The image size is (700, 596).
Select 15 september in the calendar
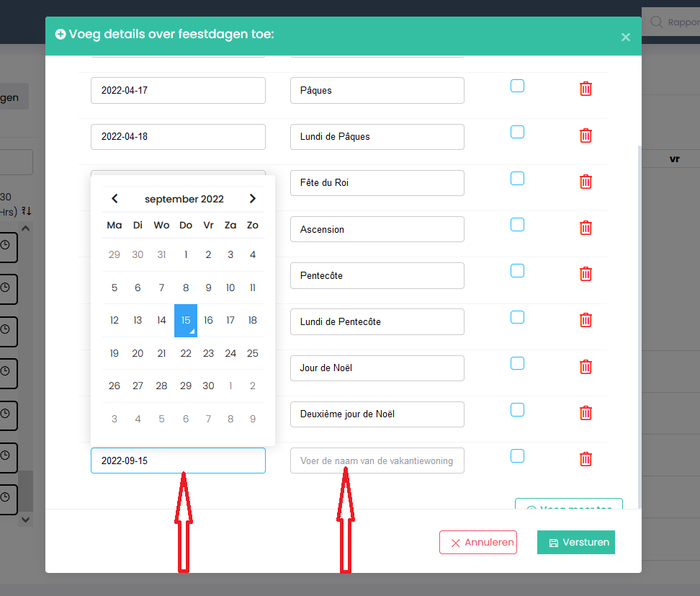(x=186, y=320)
